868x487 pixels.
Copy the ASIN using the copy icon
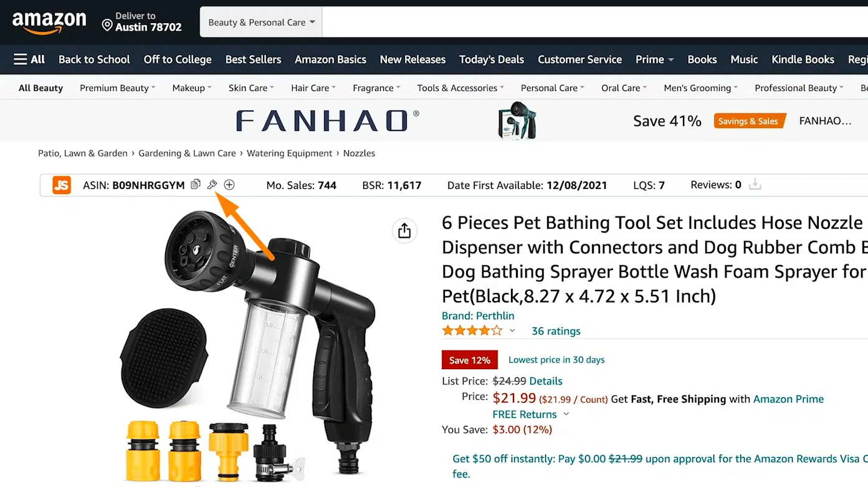196,185
